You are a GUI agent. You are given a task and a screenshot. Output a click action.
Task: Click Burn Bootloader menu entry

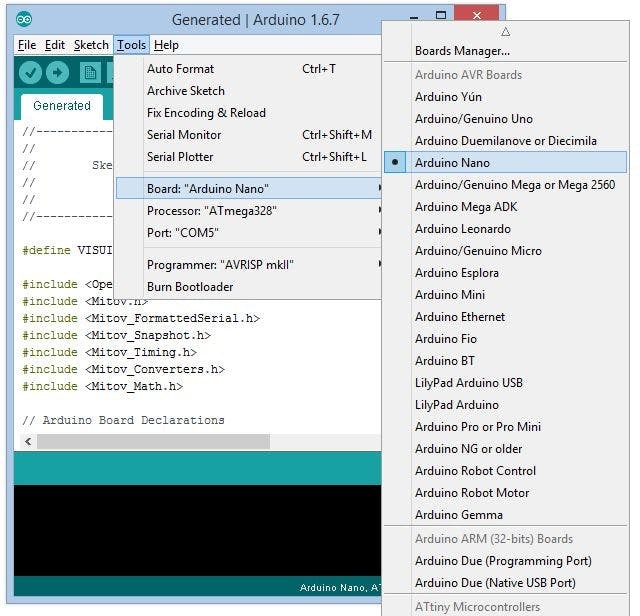pyautogui.click(x=190, y=287)
